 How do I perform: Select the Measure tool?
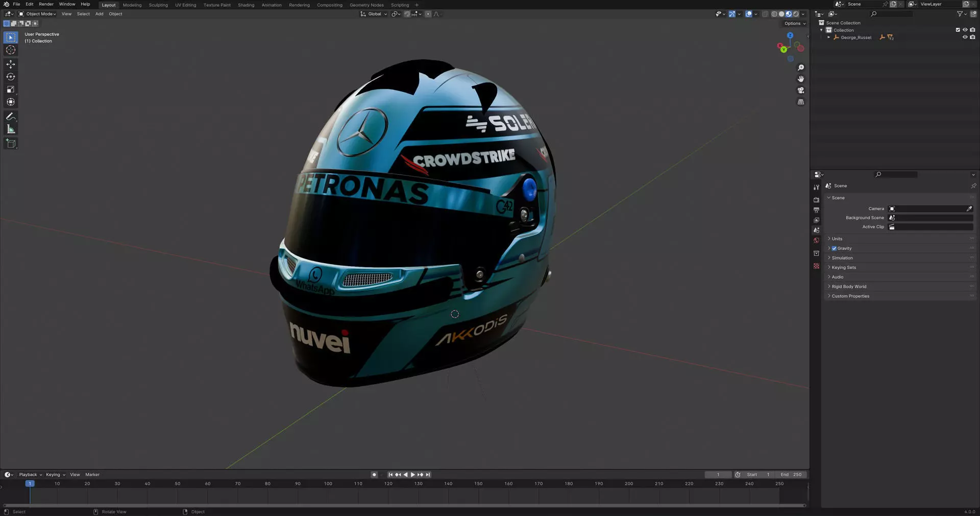(x=11, y=129)
